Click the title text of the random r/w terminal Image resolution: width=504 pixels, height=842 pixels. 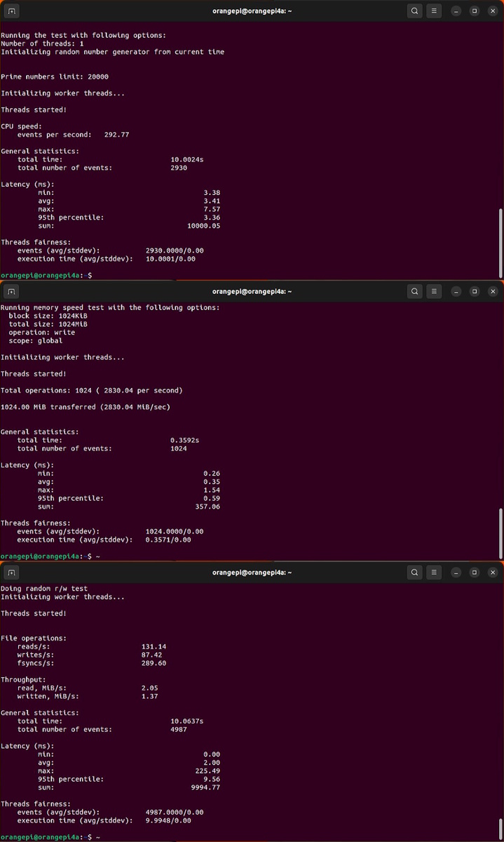(252, 573)
